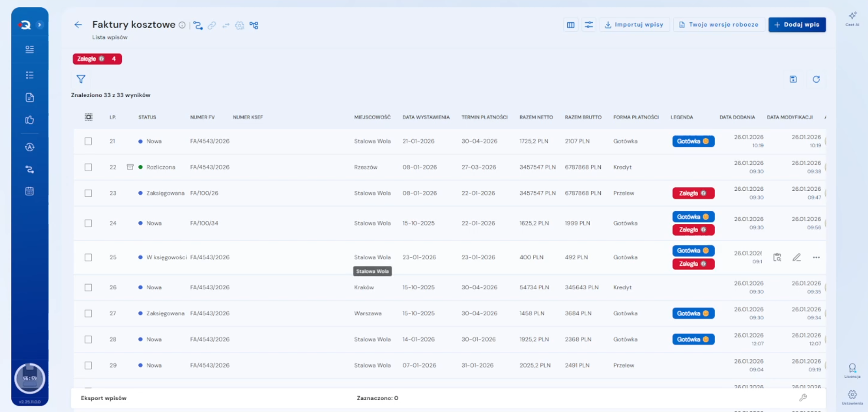The height and width of the screenshot is (412, 868).
Task: Click the red Zaległe filter badge
Action: click(x=97, y=59)
